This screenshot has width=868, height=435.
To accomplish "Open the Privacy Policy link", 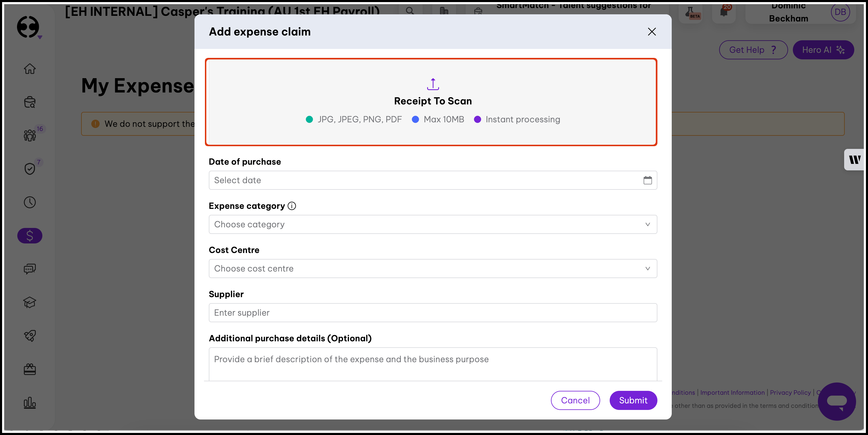I will click(x=790, y=393).
